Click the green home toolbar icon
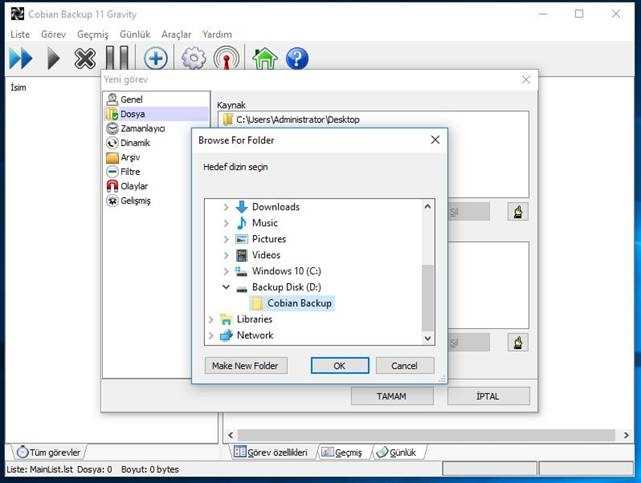This screenshot has width=641, height=483. (x=265, y=58)
